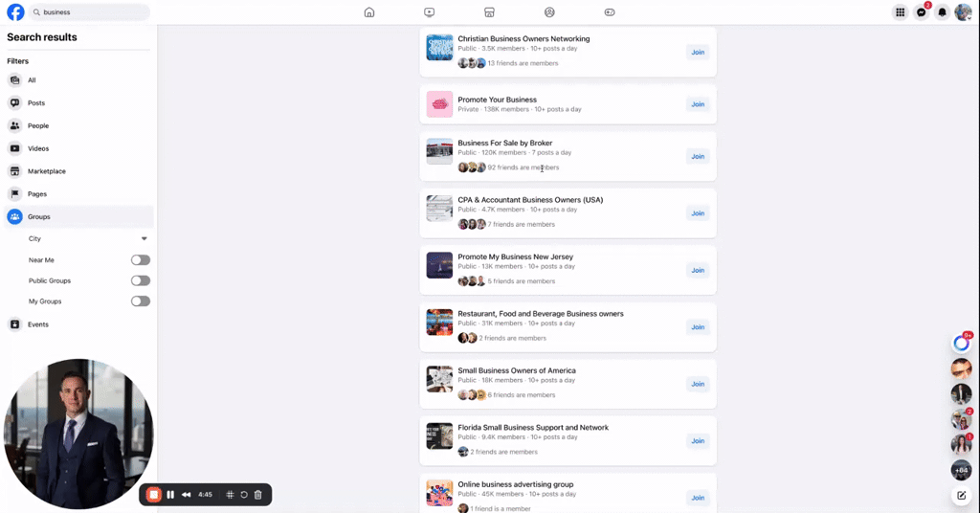The image size is (980, 513).
Task: Select the Posts filter
Action: (x=78, y=102)
